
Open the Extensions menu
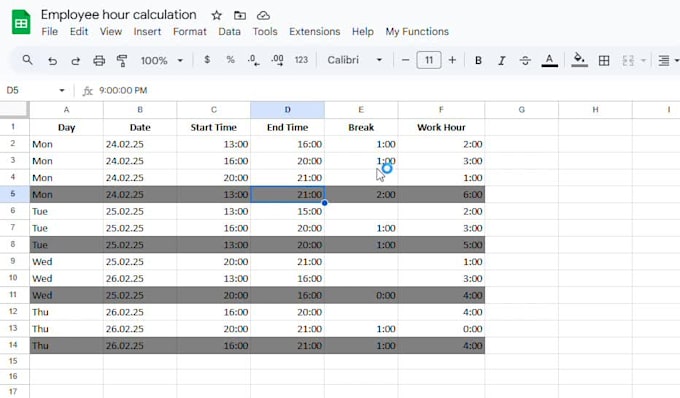point(314,32)
